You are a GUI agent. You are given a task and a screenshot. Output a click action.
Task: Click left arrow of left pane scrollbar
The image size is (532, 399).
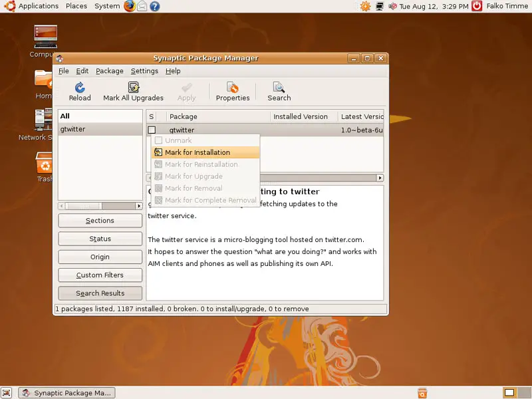point(61,206)
